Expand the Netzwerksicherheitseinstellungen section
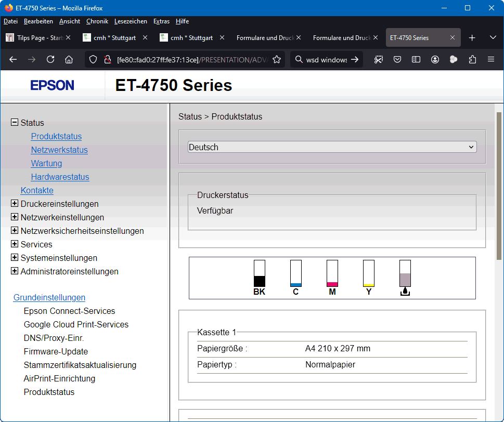The height and width of the screenshot is (422, 504). (x=15, y=231)
